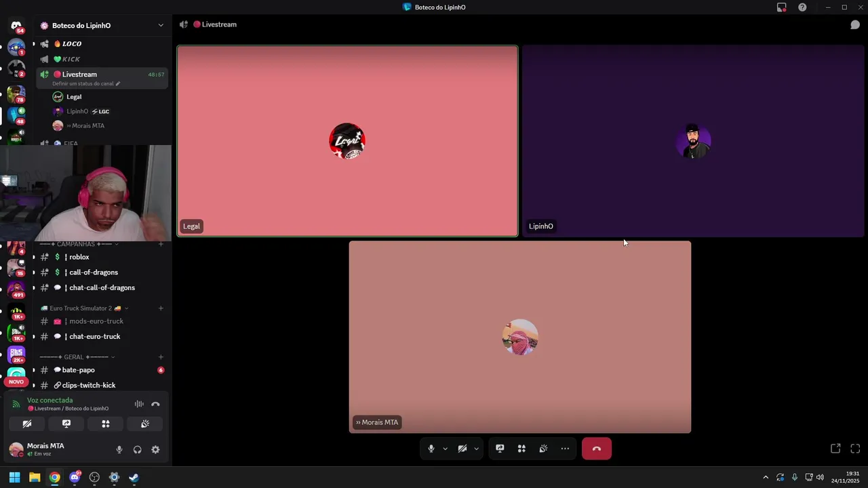Image resolution: width=868 pixels, height=488 pixels.
Task: Focus Morais MTA's video tile
Action: coord(520,337)
